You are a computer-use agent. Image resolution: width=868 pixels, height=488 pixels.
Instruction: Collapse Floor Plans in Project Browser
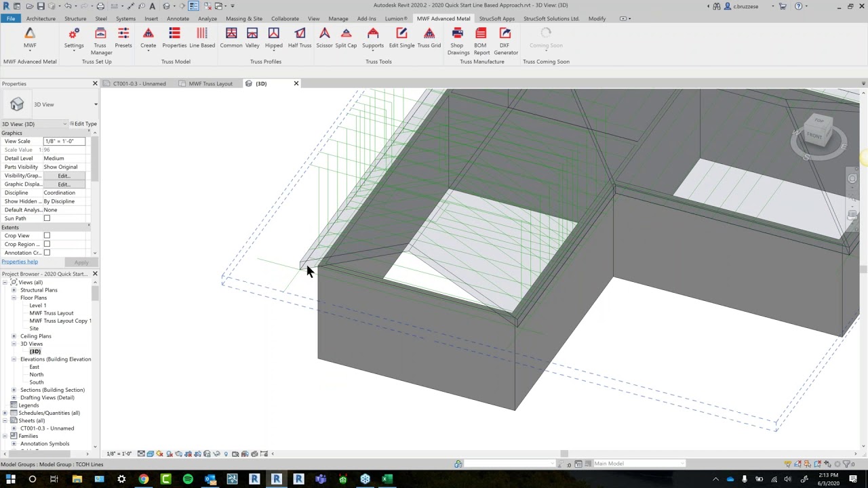point(14,298)
